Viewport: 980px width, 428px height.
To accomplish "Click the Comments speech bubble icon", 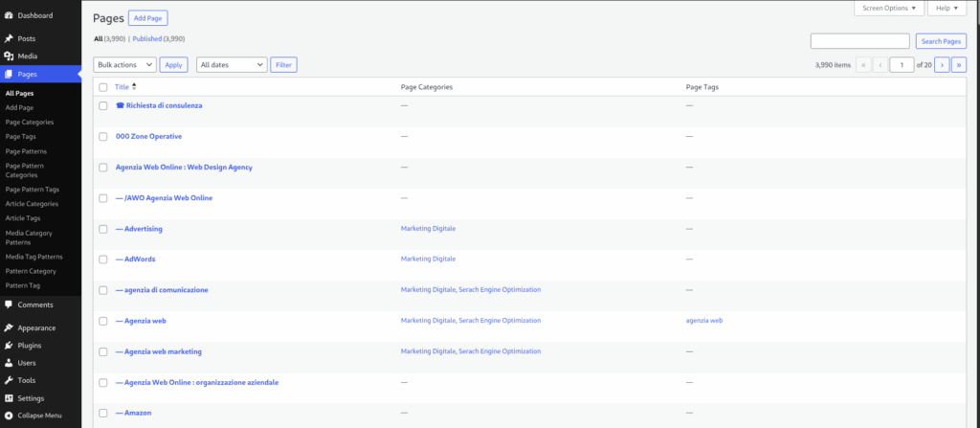I will tap(9, 304).
